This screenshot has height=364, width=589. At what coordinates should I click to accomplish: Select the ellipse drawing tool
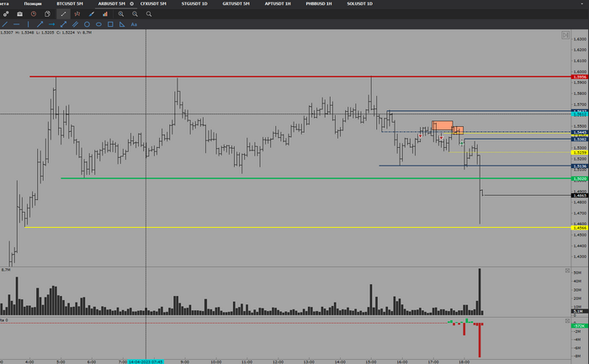pos(98,24)
